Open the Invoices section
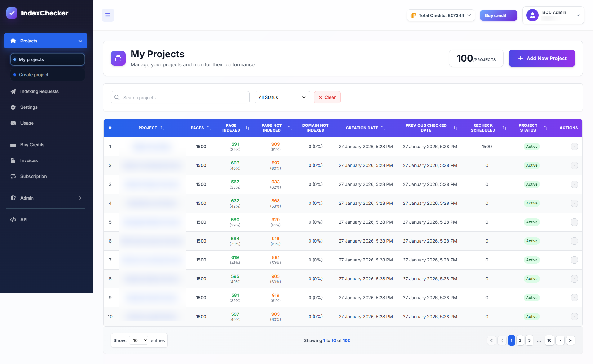 28,160
